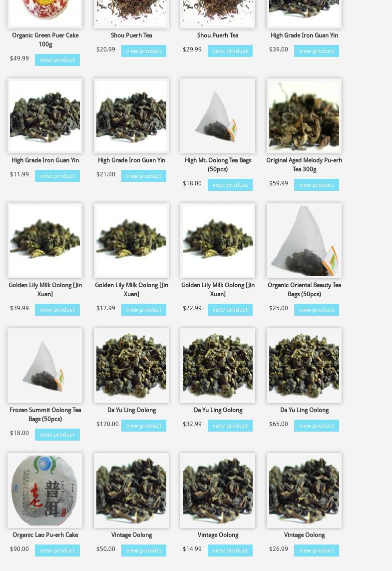
Task: View product for $20.99 Shou Puerh Tea
Action: 144,51
